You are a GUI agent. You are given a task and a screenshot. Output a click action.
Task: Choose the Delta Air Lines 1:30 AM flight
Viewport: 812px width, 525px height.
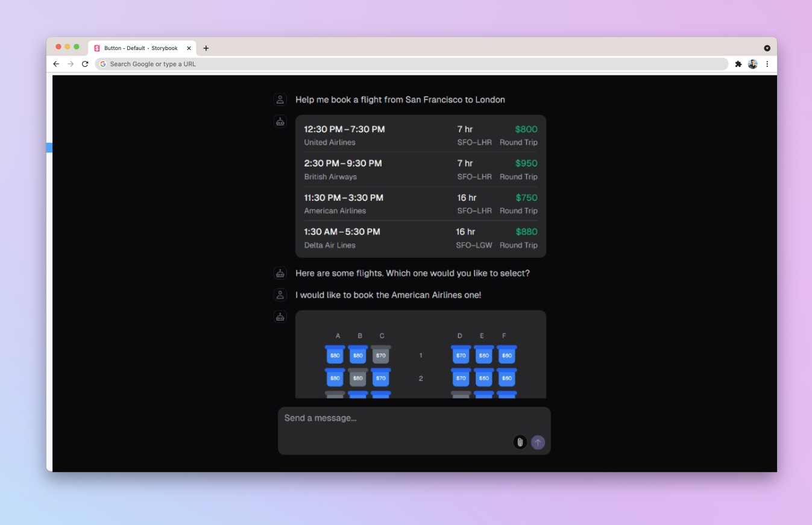pyautogui.click(x=421, y=238)
